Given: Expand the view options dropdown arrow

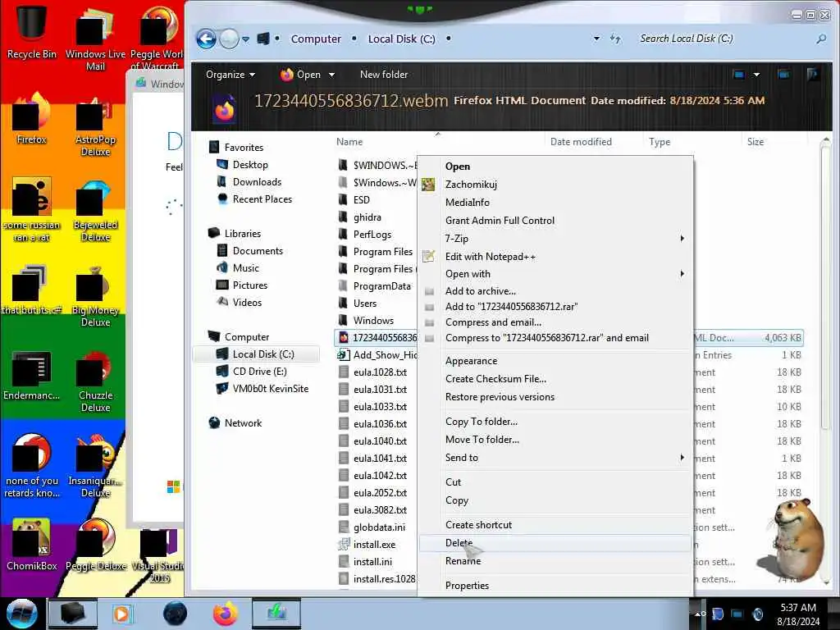Looking at the screenshot, I should click(756, 75).
